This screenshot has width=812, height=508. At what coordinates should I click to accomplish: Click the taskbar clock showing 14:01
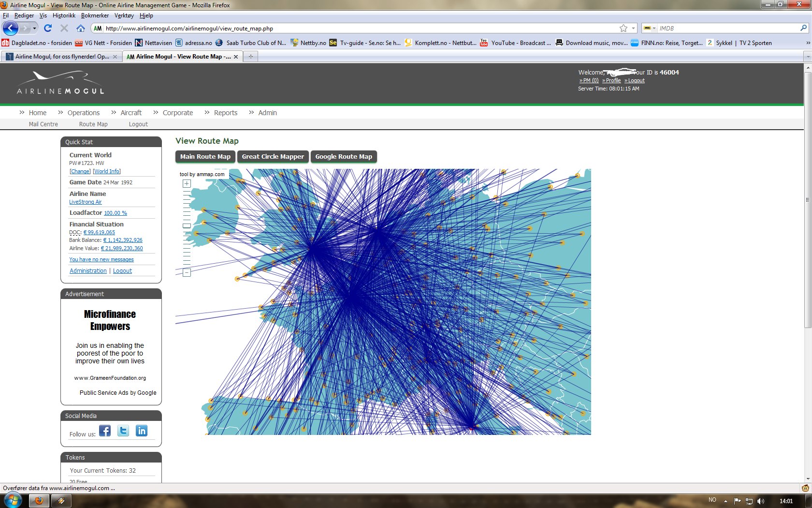click(x=786, y=501)
